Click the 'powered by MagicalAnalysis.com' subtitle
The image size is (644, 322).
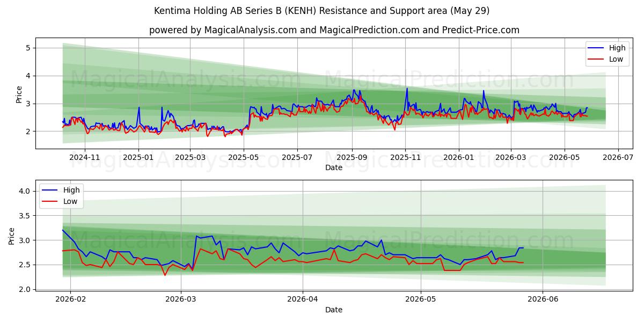[x=334, y=30]
